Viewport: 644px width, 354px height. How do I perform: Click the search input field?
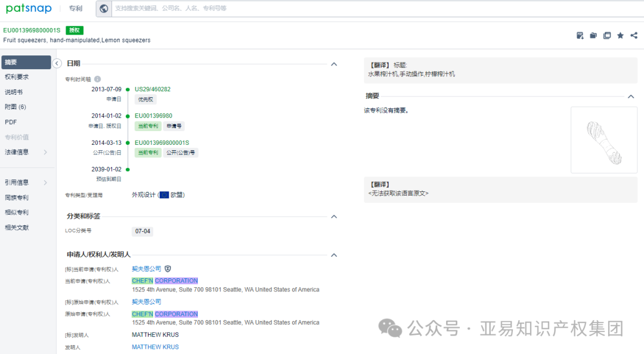coord(298,9)
